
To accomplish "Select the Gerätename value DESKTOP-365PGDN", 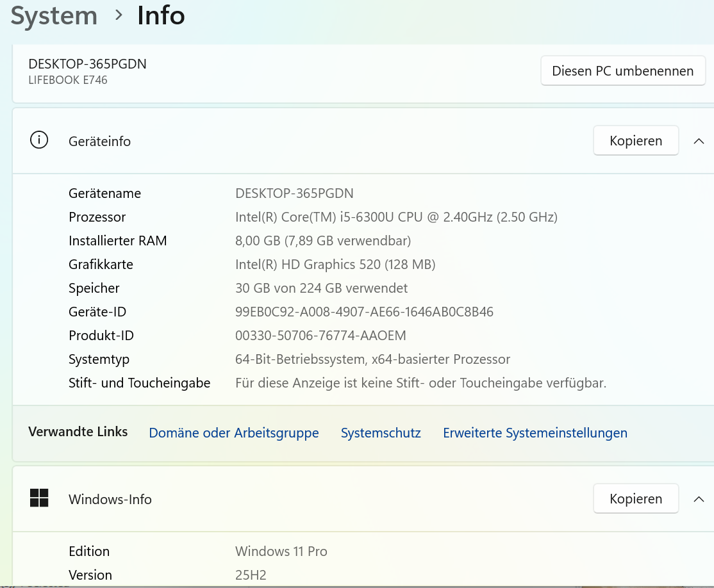I will [294, 193].
